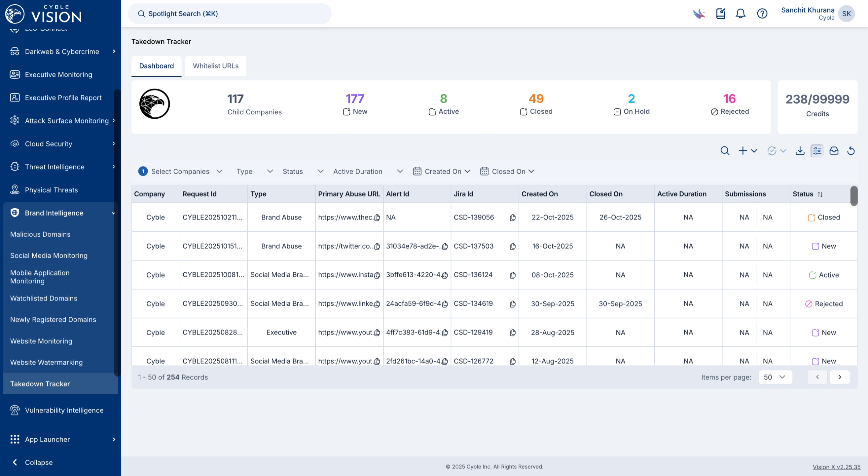This screenshot has height=476, width=868.
Task: Sort by Status column arrows
Action: 820,194
